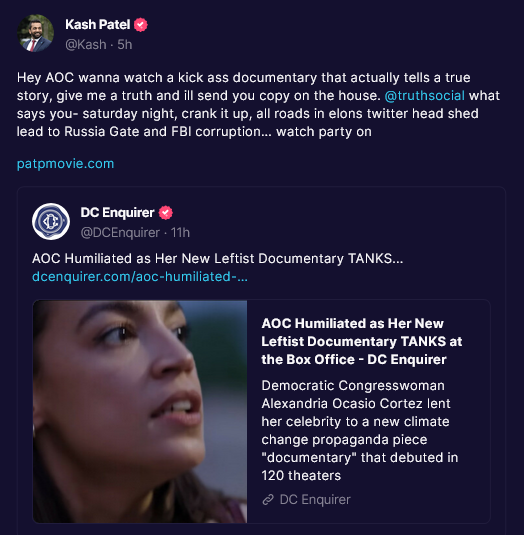Click the article headline 'AOC Humiliated as Her New'

point(352,323)
